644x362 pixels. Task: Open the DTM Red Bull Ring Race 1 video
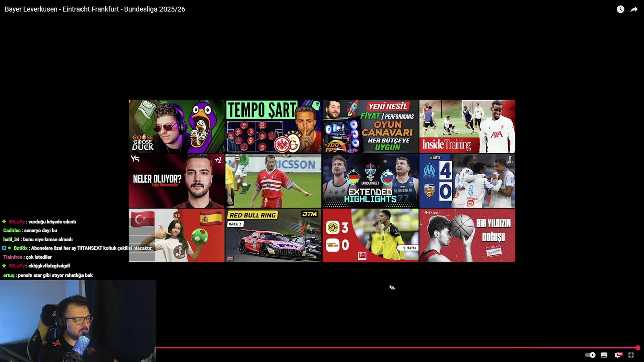pyautogui.click(x=273, y=235)
